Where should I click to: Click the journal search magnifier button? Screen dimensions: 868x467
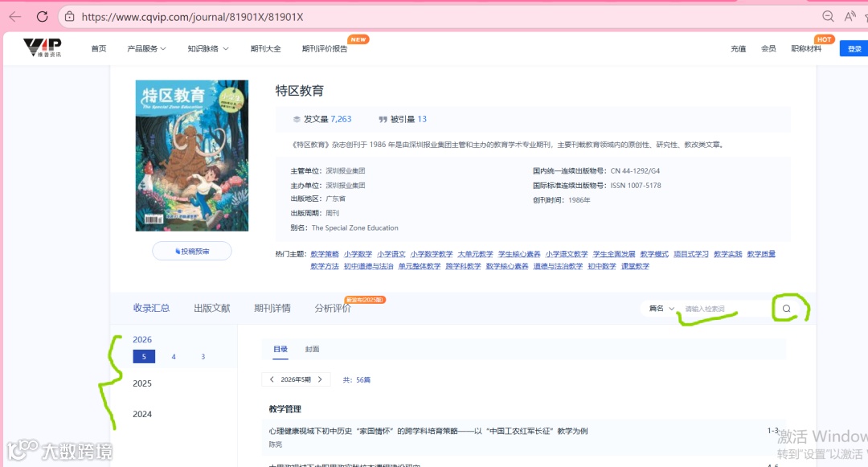click(787, 309)
